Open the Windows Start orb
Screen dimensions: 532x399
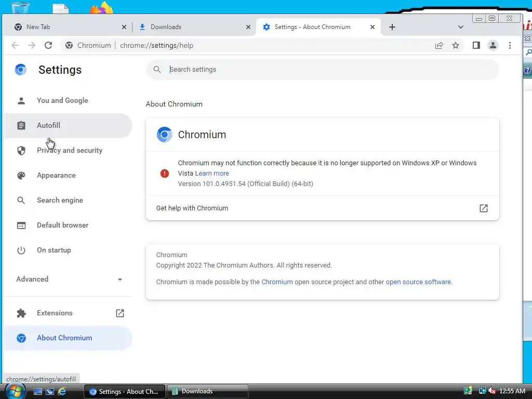(x=15, y=391)
